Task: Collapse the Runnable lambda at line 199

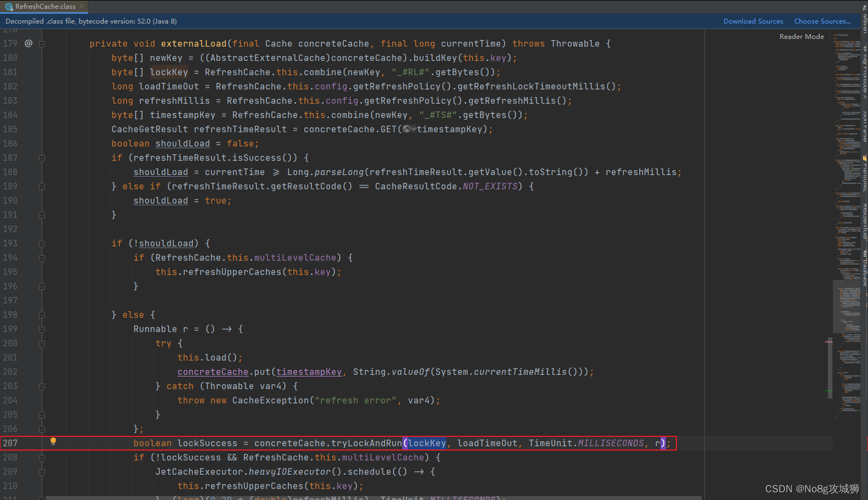Action: pyautogui.click(x=42, y=329)
